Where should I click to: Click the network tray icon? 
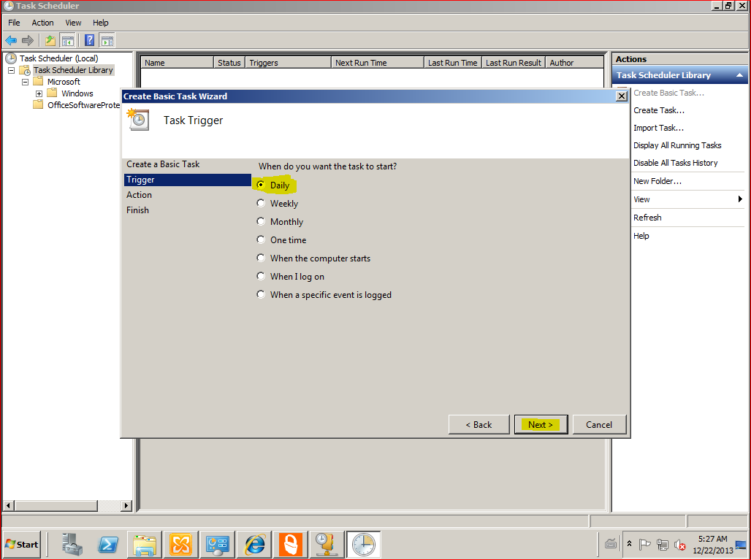(x=663, y=545)
